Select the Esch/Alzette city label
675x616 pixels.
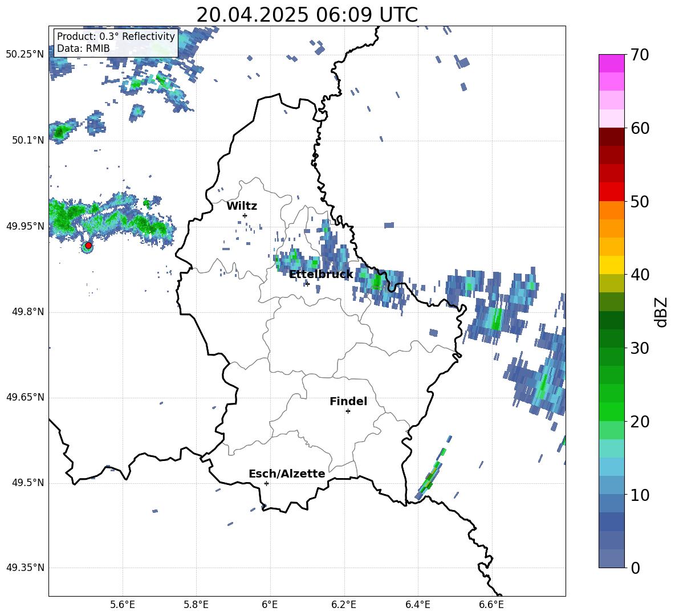tap(287, 474)
